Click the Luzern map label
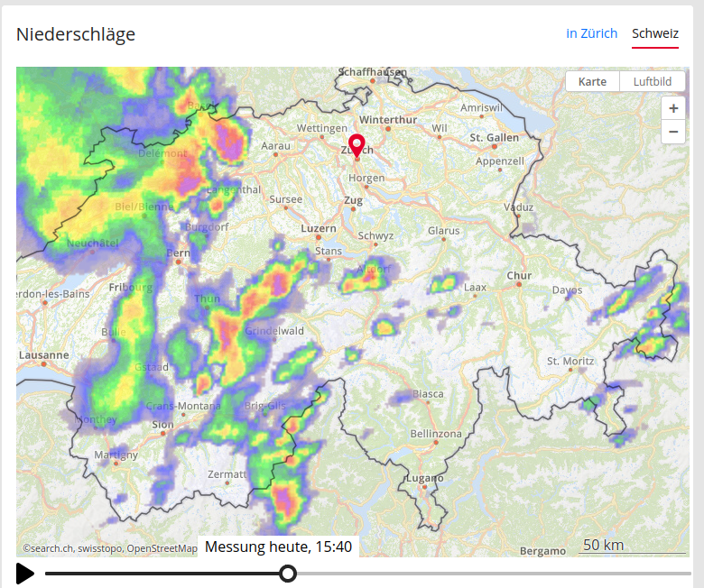704x588 pixels. pos(319,228)
